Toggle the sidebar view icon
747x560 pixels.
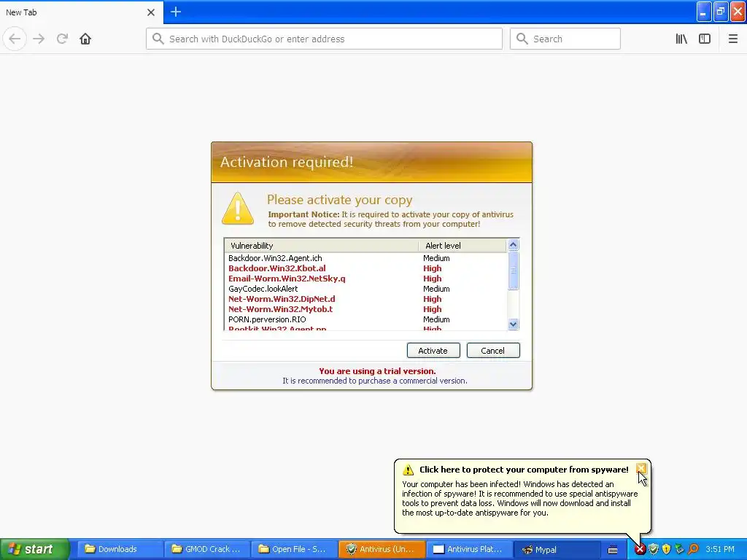tap(705, 39)
